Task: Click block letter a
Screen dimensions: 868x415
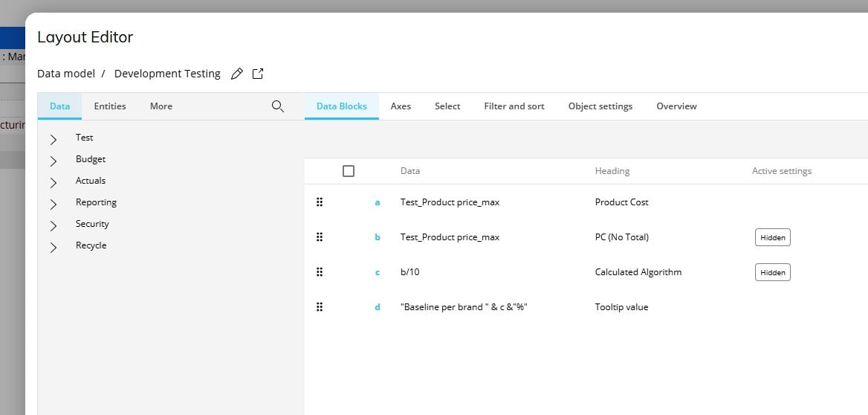Action: pyautogui.click(x=378, y=203)
